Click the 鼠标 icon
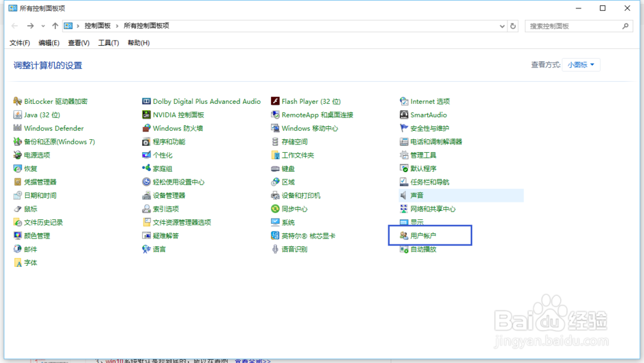 click(x=17, y=209)
